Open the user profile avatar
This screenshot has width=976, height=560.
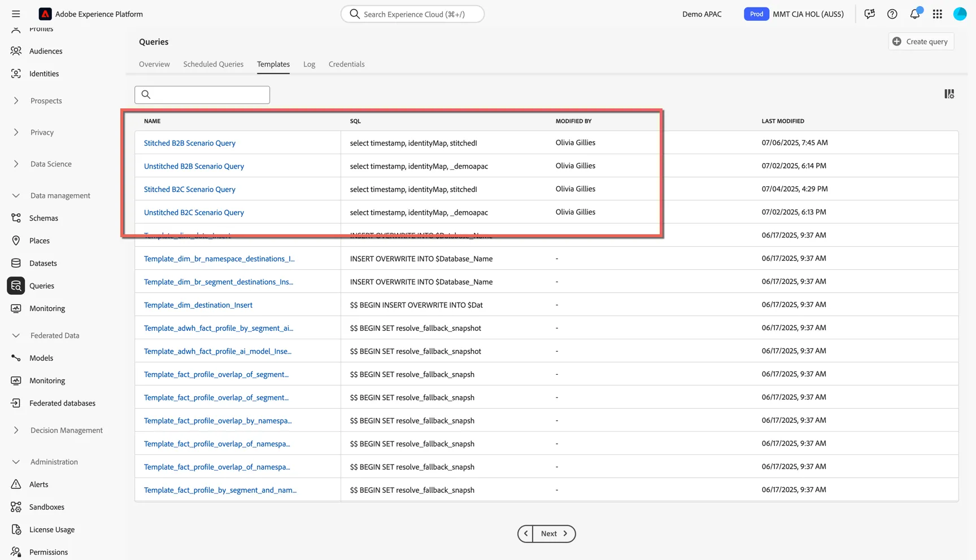960,14
